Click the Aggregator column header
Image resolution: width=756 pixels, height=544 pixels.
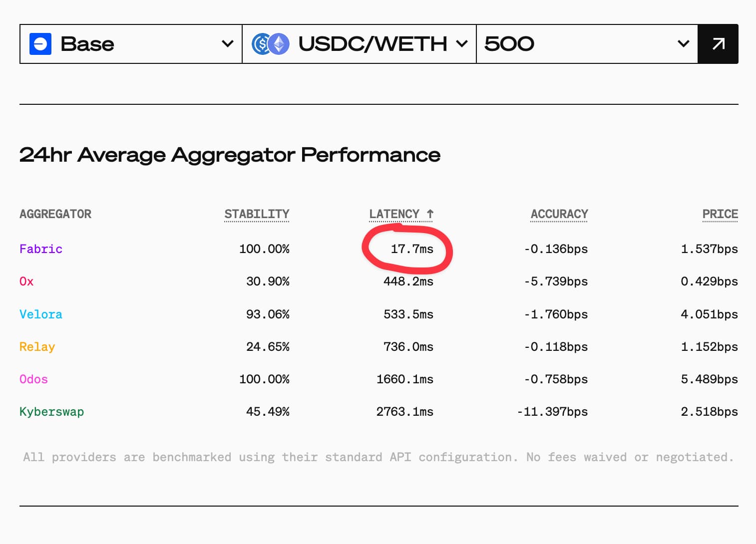pos(55,214)
